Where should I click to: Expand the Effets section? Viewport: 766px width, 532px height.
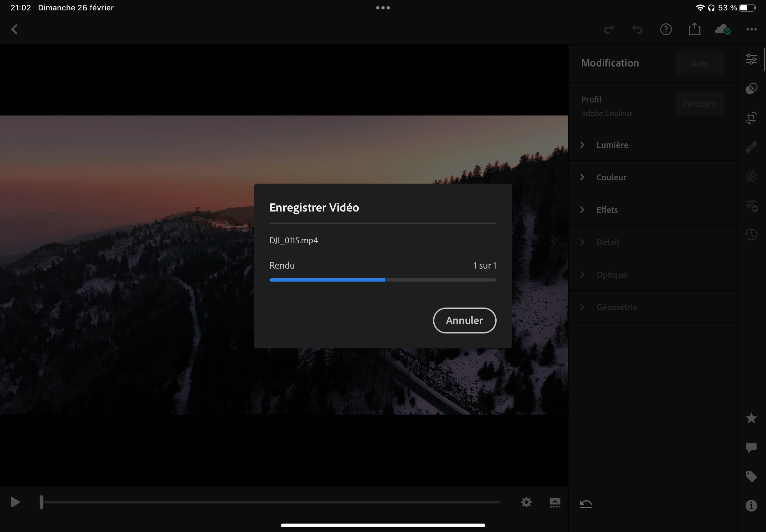point(607,210)
